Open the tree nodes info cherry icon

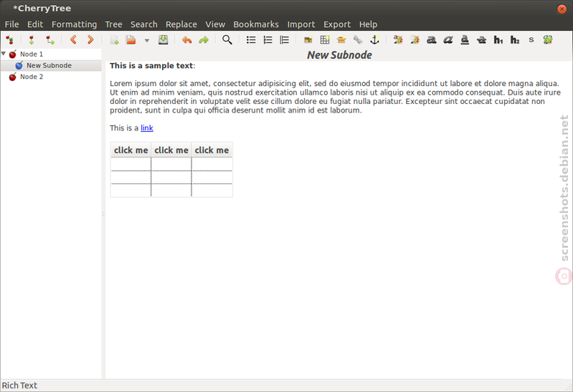click(9, 40)
